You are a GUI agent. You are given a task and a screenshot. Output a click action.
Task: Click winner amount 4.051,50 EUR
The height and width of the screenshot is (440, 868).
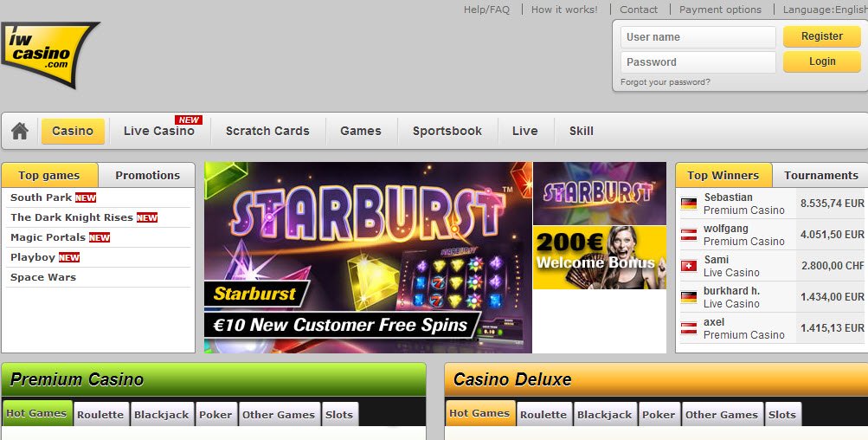pos(832,235)
